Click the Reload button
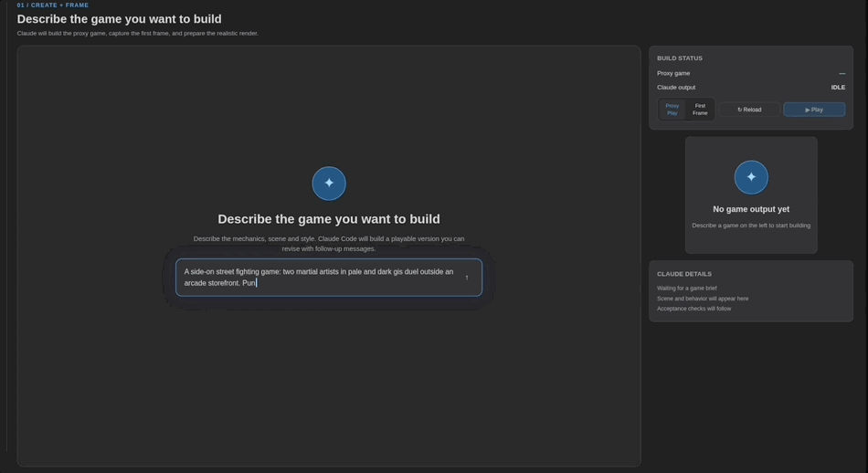Viewport: 868px width, 473px height. point(749,110)
